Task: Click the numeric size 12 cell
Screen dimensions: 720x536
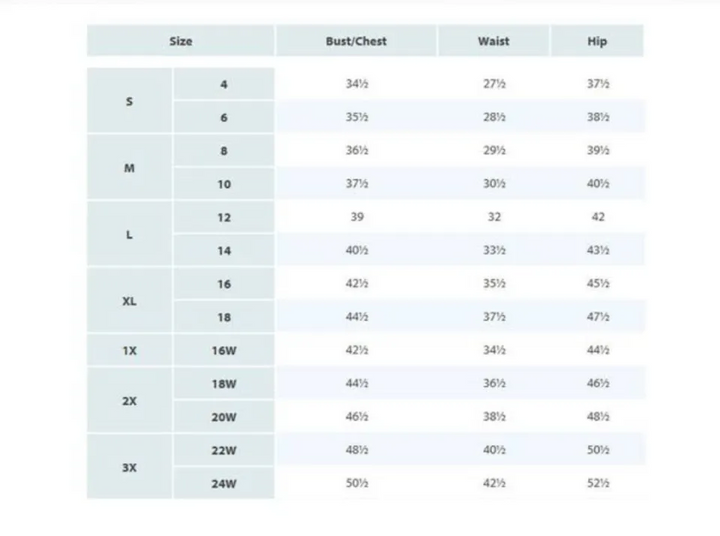Action: [224, 217]
